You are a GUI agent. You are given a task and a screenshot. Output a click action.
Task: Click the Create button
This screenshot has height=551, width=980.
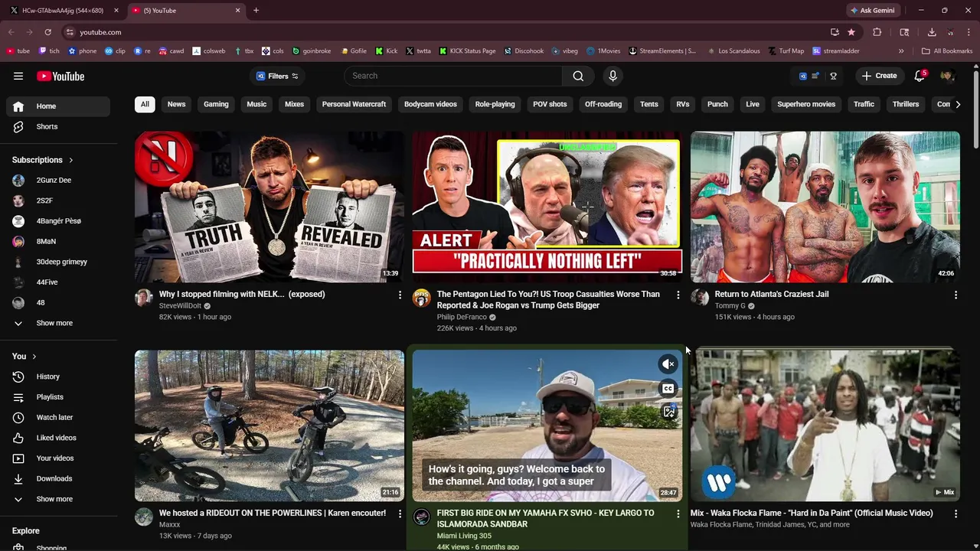click(x=879, y=76)
